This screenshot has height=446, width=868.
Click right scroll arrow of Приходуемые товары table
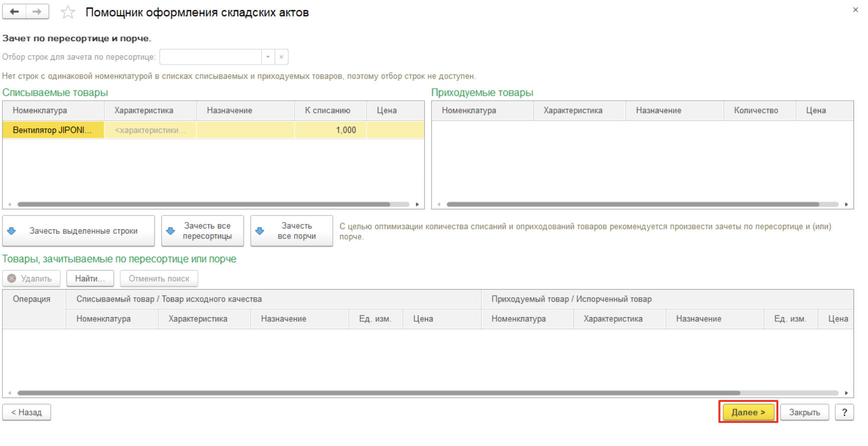[x=846, y=204]
